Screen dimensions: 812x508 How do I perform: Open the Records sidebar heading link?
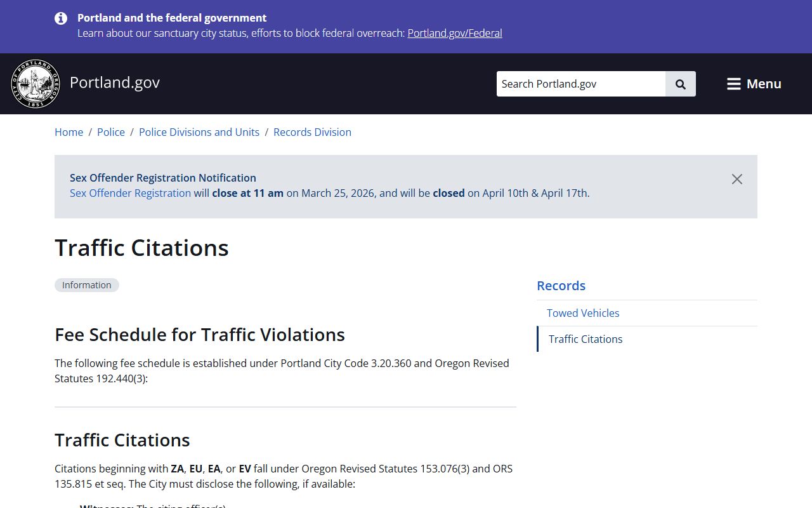click(561, 286)
